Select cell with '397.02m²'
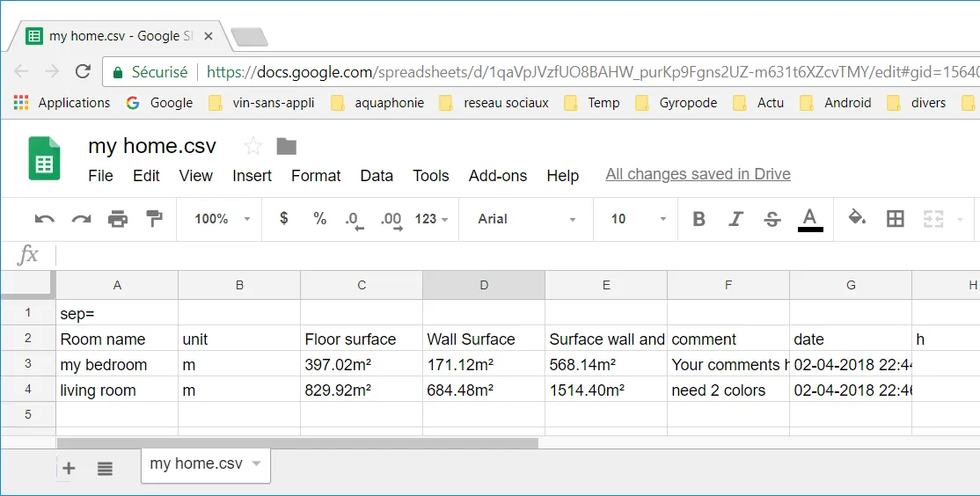 coord(362,364)
